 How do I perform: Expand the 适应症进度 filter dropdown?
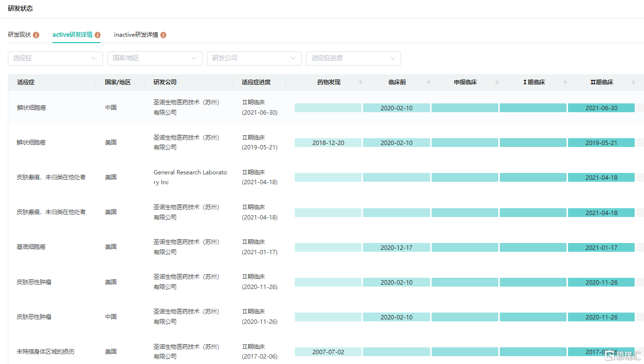354,58
